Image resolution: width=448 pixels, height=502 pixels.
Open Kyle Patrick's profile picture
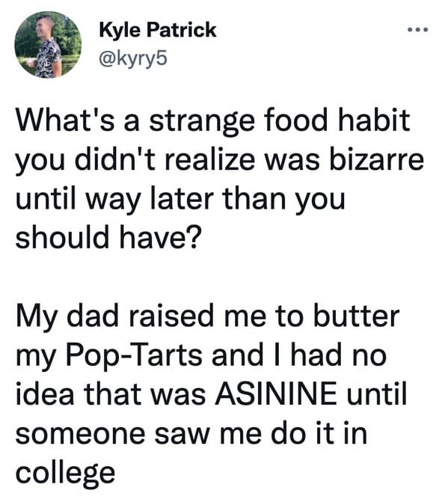48,45
